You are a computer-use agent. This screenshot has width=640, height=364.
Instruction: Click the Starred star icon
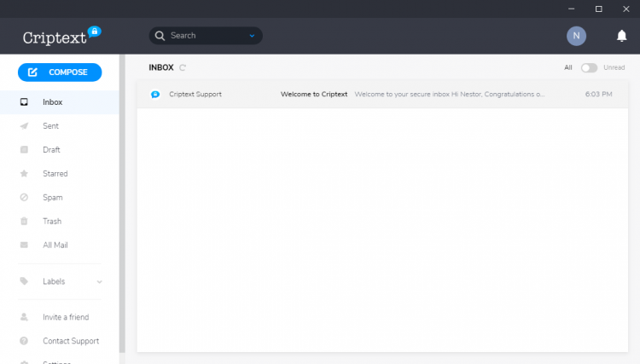point(24,174)
